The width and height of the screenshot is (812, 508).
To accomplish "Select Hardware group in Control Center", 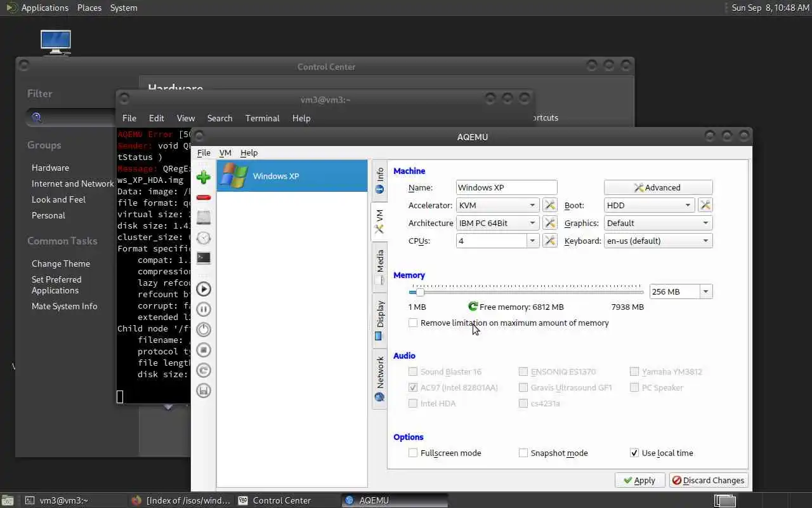I will click(x=51, y=168).
